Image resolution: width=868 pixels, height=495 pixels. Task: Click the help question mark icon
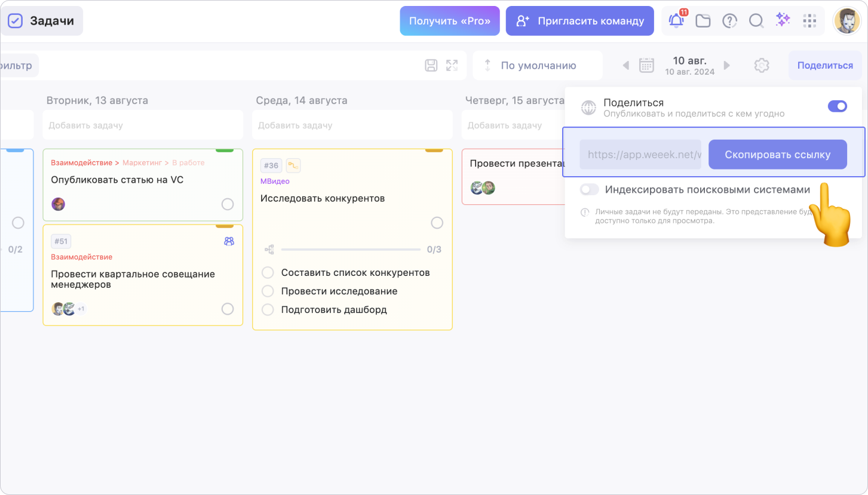[x=729, y=21]
